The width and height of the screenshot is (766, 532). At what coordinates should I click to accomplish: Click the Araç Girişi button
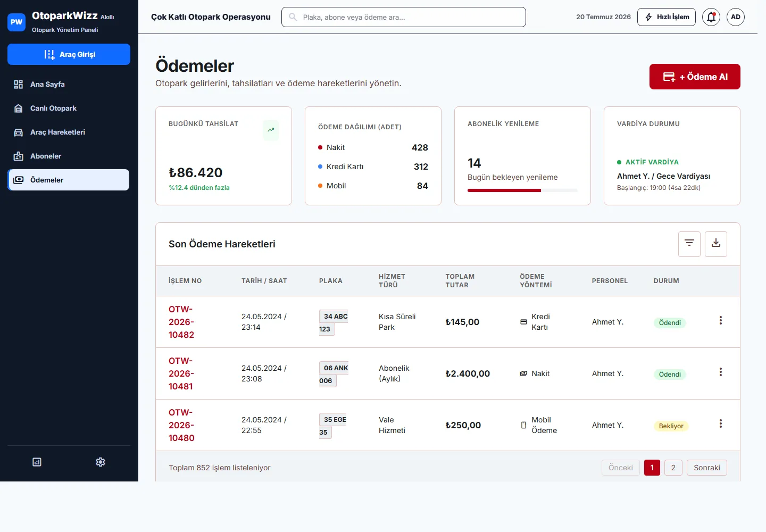point(69,54)
